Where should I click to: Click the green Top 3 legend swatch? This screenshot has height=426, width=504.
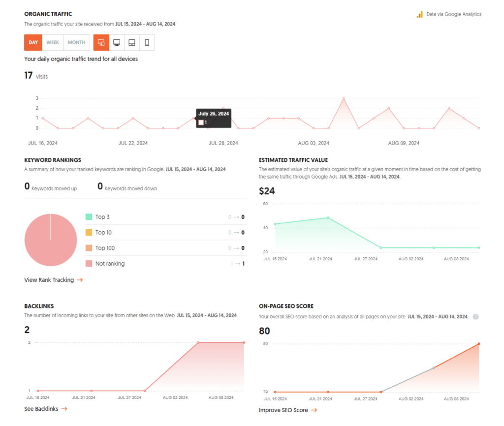click(x=89, y=217)
